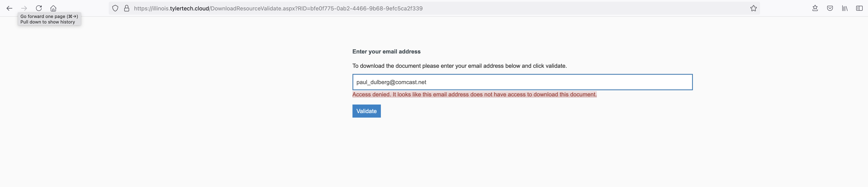The height and width of the screenshot is (187, 868).
Task: Show site security info via padlock
Action: point(127,8)
